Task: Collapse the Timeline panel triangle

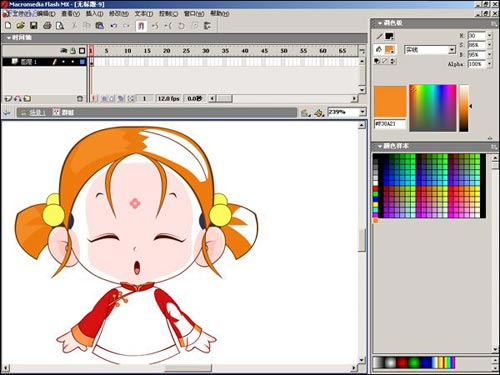Action: (x=9, y=38)
